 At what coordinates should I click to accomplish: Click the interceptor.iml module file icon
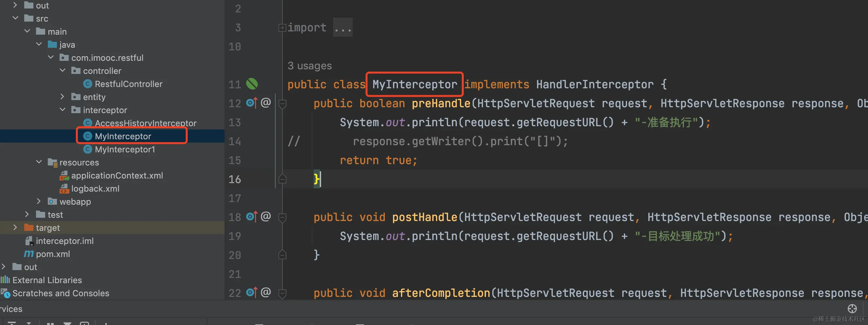(29, 241)
